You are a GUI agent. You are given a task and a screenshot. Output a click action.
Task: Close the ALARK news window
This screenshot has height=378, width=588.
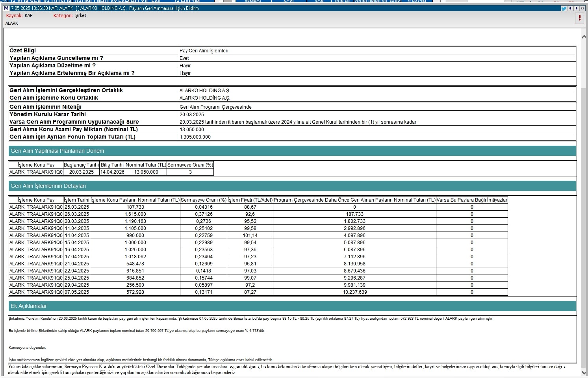582,8
